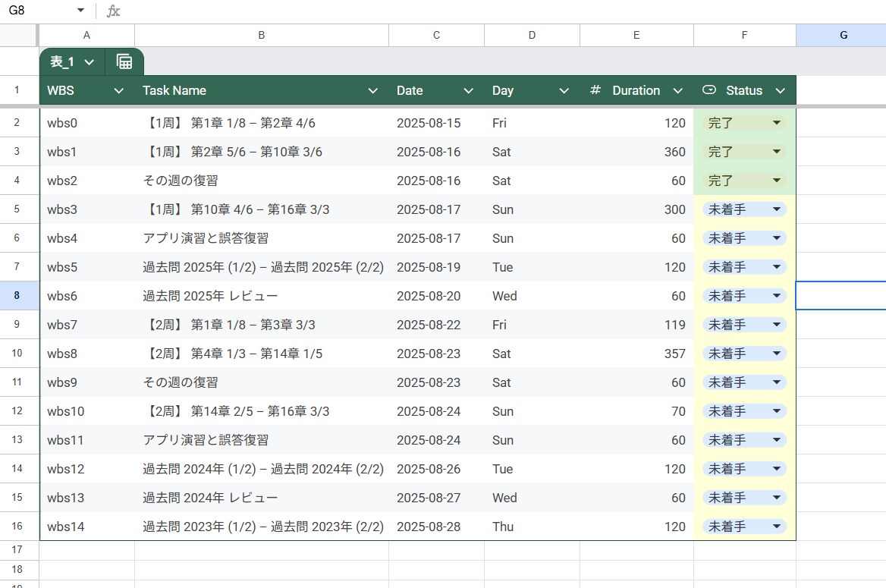
Task: Open the status chip for wbs5
Action: click(744, 267)
